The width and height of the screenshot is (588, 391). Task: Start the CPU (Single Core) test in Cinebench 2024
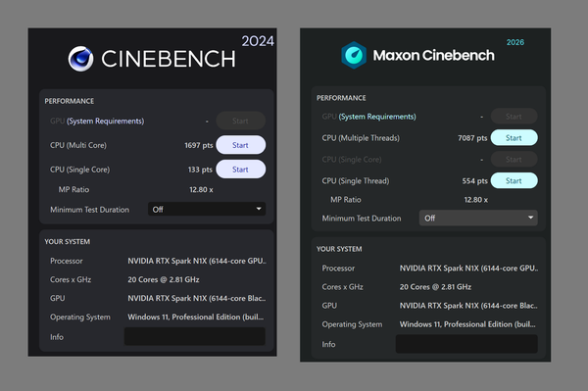[241, 170]
